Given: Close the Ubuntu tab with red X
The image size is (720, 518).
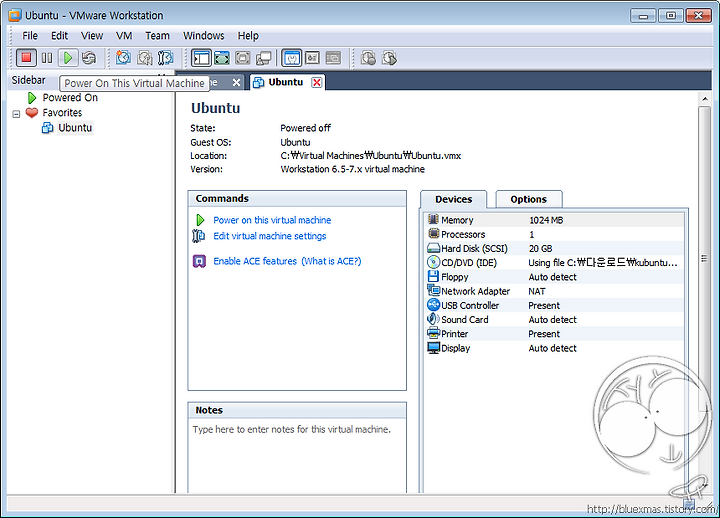Looking at the screenshot, I should pos(317,83).
